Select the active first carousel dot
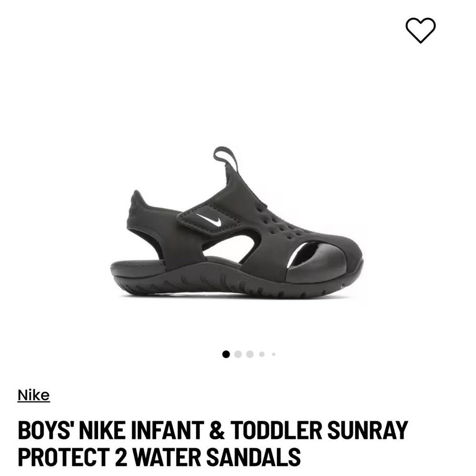The image size is (476, 476). coord(226,354)
